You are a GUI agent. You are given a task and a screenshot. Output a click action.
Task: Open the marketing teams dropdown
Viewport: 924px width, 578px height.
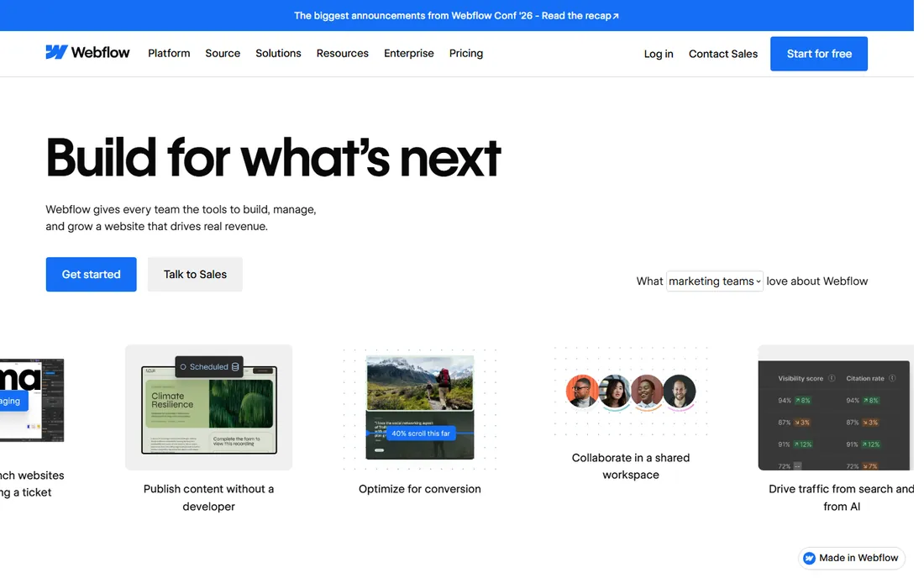pyautogui.click(x=714, y=281)
